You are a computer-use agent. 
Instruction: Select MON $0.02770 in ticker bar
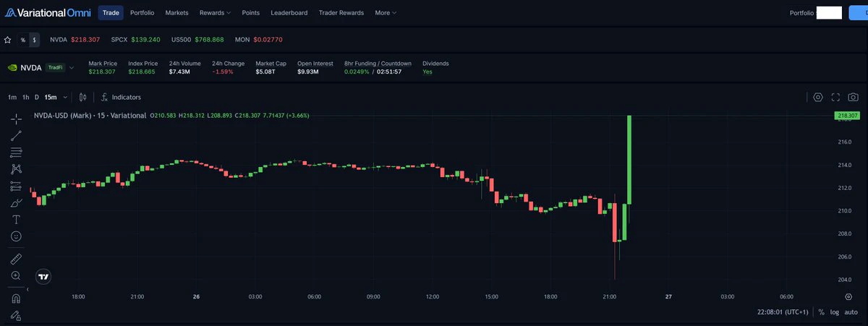258,40
